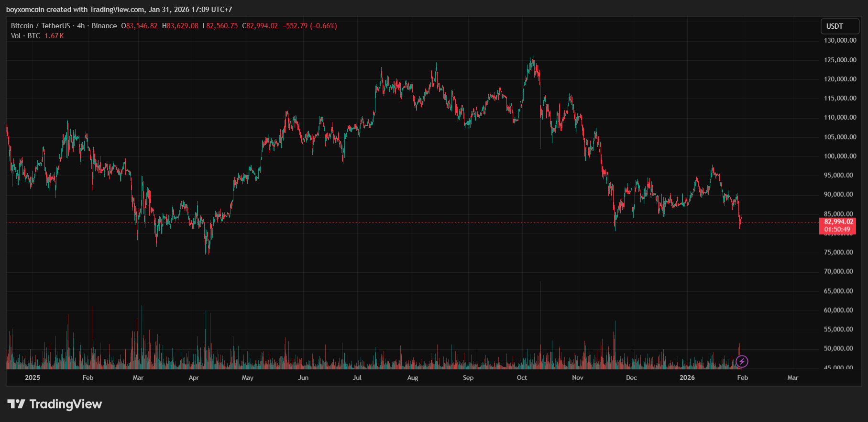The image size is (868, 422).
Task: Click the Oct label on time axis
Action: pyautogui.click(x=522, y=378)
